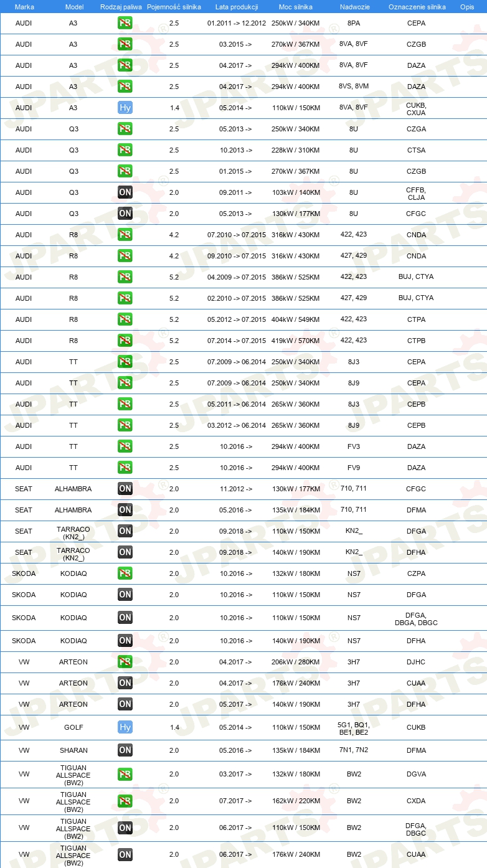The width and height of the screenshot is (487, 868).
Task: Click the engine code 'DJHC'
Action: coord(416,662)
